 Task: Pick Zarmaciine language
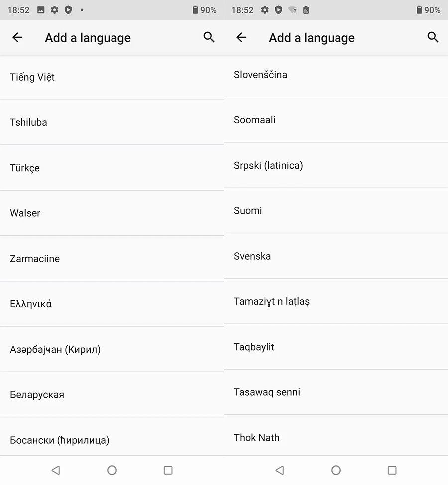pyautogui.click(x=35, y=259)
